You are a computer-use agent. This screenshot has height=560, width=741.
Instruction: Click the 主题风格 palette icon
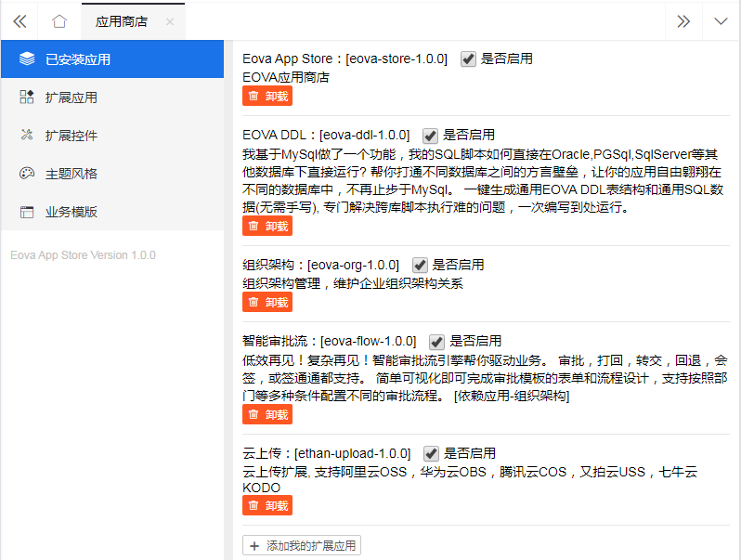click(27, 174)
